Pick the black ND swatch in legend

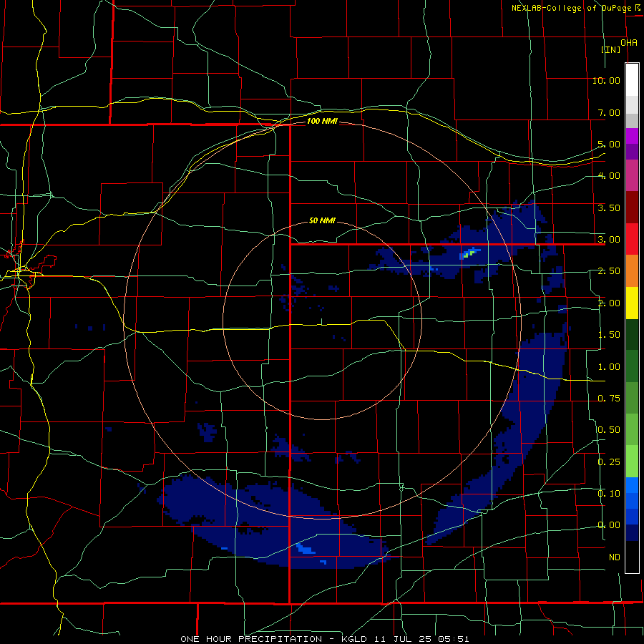coord(632,557)
